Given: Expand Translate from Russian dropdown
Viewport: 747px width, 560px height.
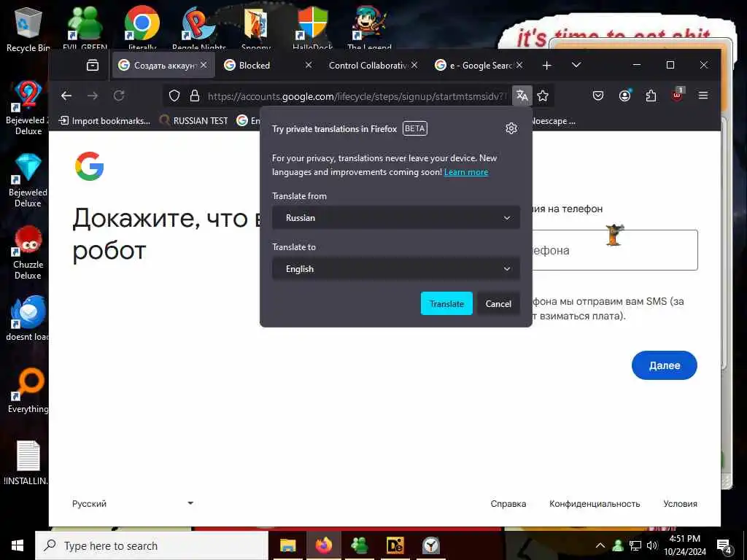Looking at the screenshot, I should point(396,217).
